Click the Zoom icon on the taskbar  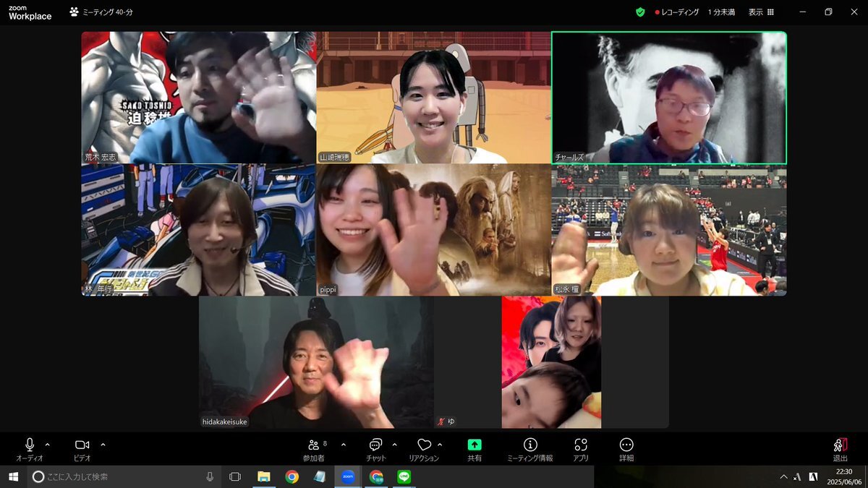tap(348, 476)
